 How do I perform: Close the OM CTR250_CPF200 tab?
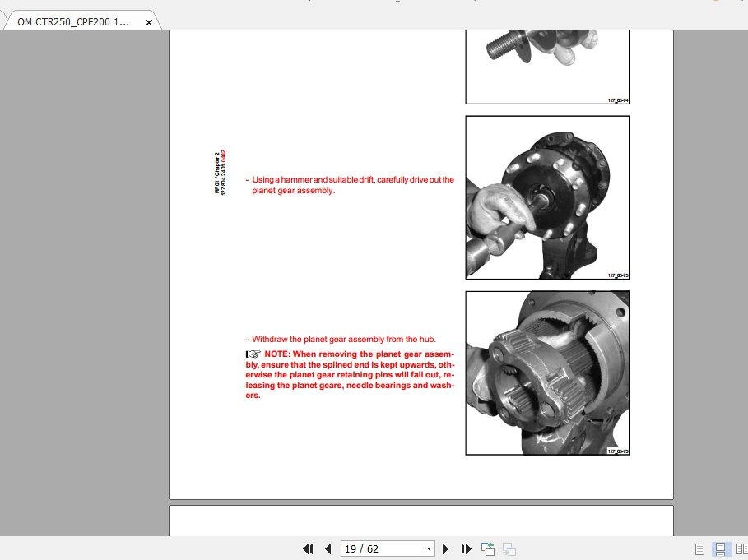pos(148,22)
